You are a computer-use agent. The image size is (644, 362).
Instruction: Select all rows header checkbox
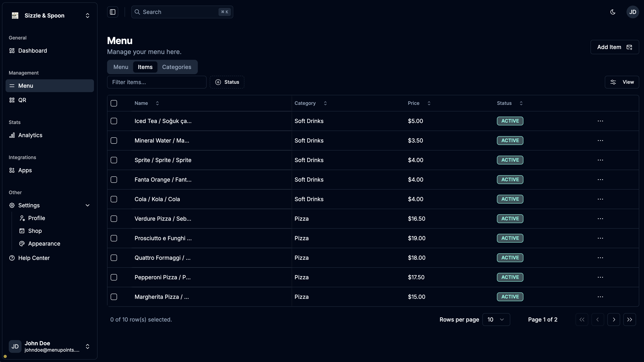coord(114,103)
